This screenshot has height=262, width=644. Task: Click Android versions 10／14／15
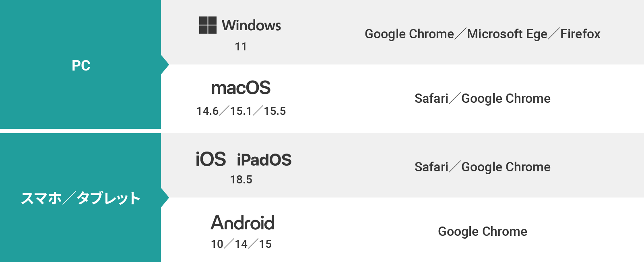coord(241,244)
